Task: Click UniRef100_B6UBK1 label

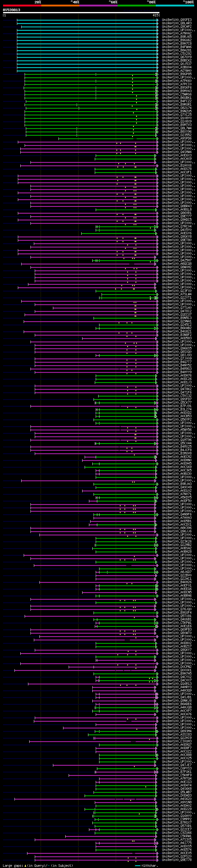Action: (x=177, y=98)
